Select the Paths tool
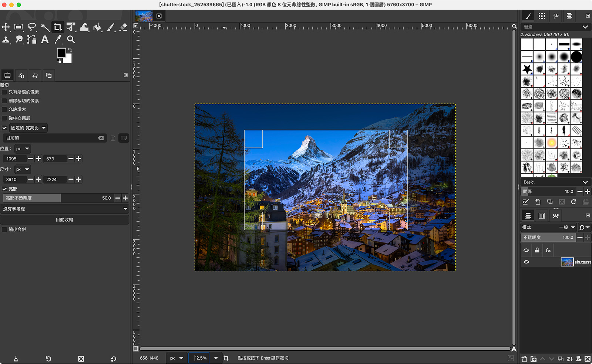This screenshot has height=364, width=592. click(x=32, y=40)
